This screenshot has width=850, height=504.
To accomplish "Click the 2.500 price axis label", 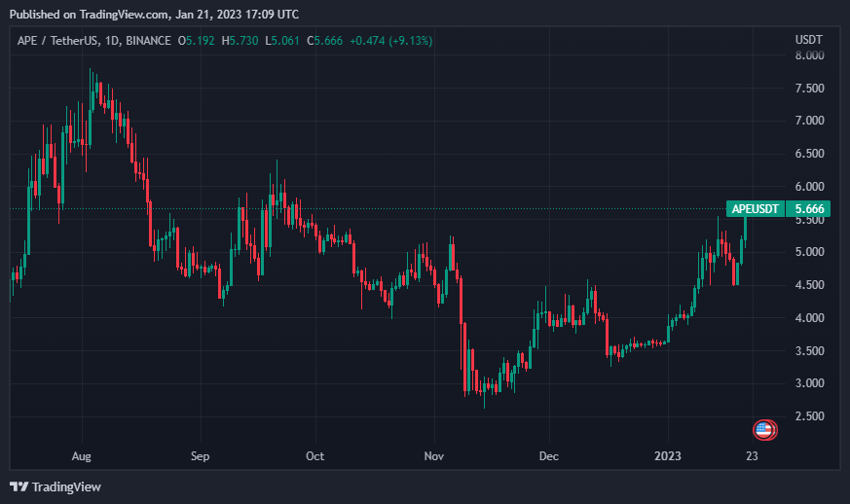I will pyautogui.click(x=809, y=416).
